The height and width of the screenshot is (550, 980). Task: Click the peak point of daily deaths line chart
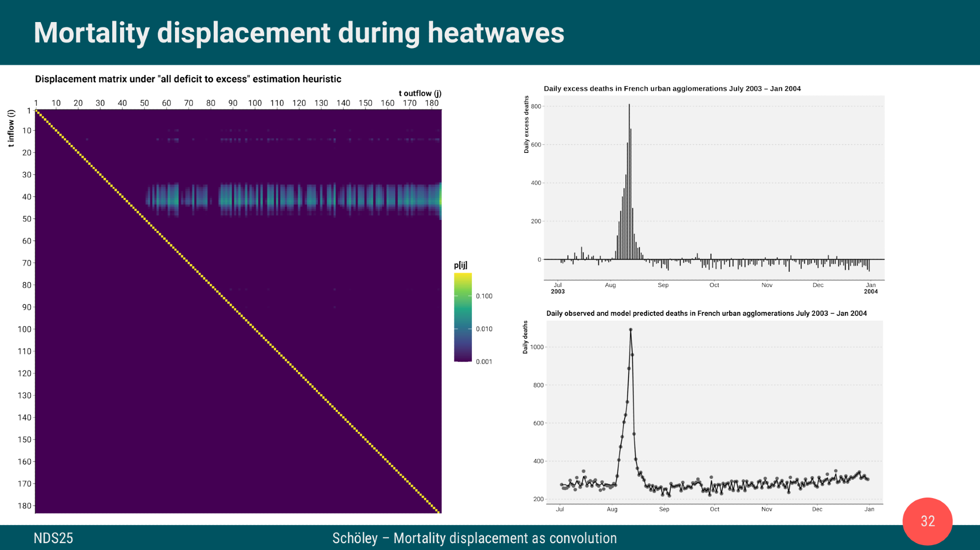631,330
